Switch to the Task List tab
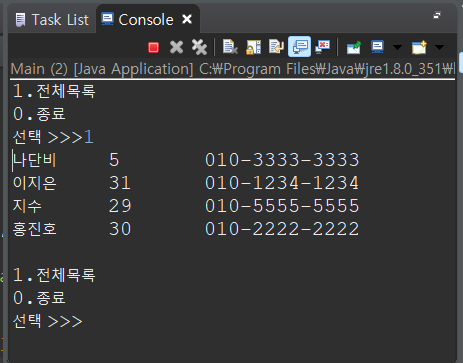Image resolution: width=463 pixels, height=363 pixels. (x=52, y=20)
